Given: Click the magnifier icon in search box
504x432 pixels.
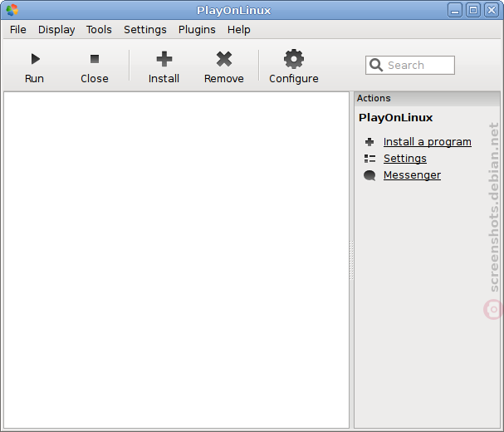Looking at the screenshot, I should coord(376,65).
